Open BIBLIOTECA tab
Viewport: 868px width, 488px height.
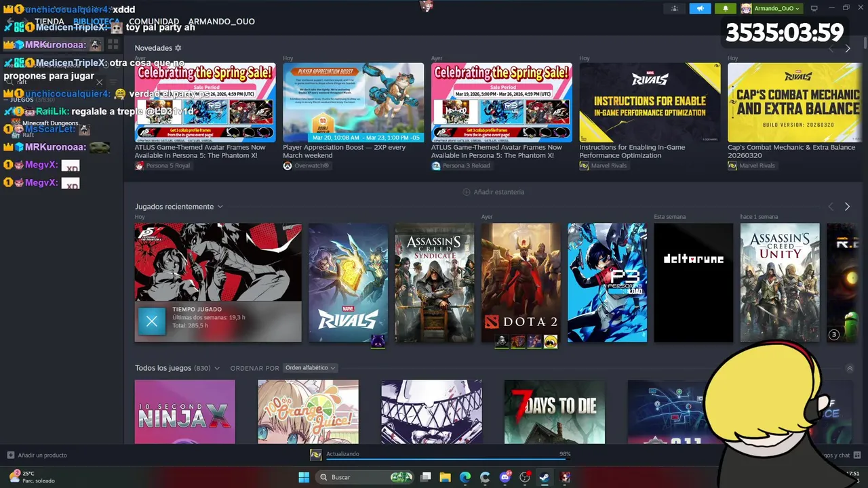96,22
